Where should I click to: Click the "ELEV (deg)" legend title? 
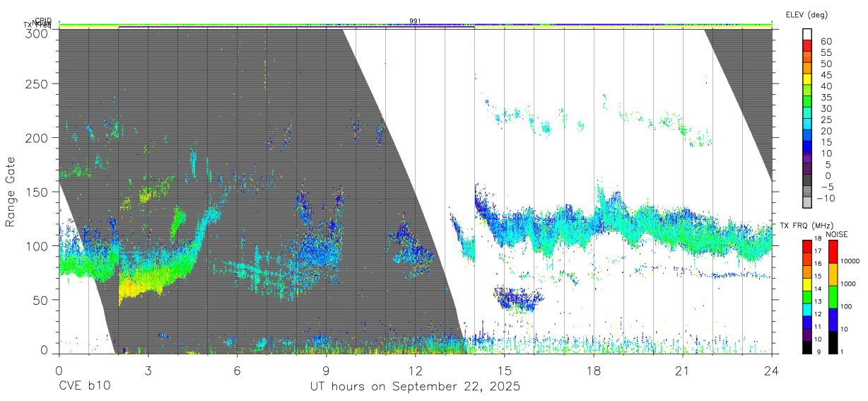click(x=807, y=14)
